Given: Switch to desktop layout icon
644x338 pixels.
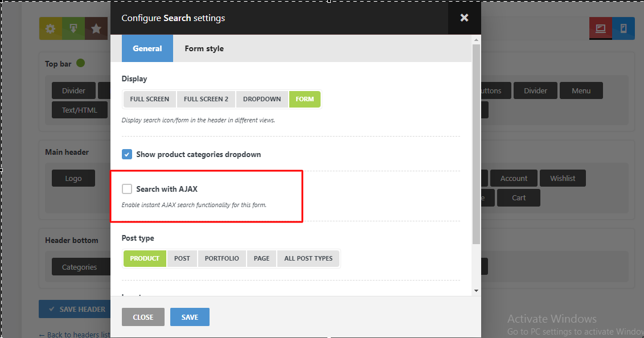Looking at the screenshot, I should tap(601, 28).
